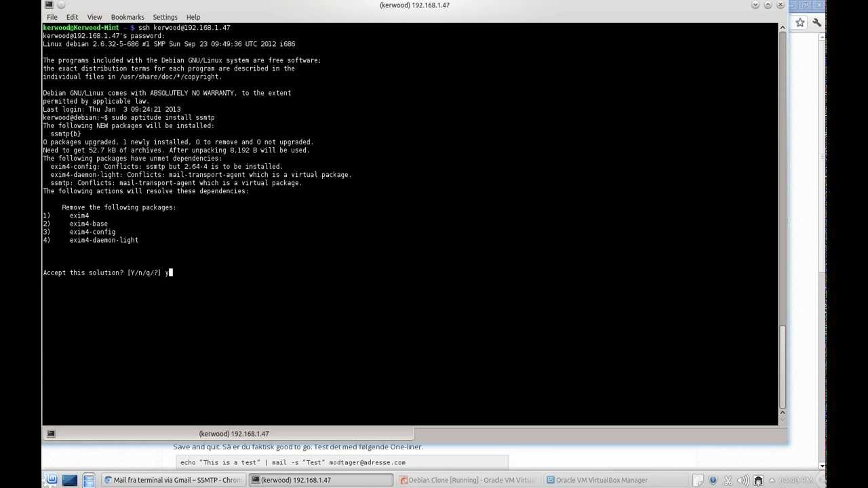This screenshot has height=488, width=868.
Task: Open the terminal launcher in the taskbar
Action: coord(70,480)
